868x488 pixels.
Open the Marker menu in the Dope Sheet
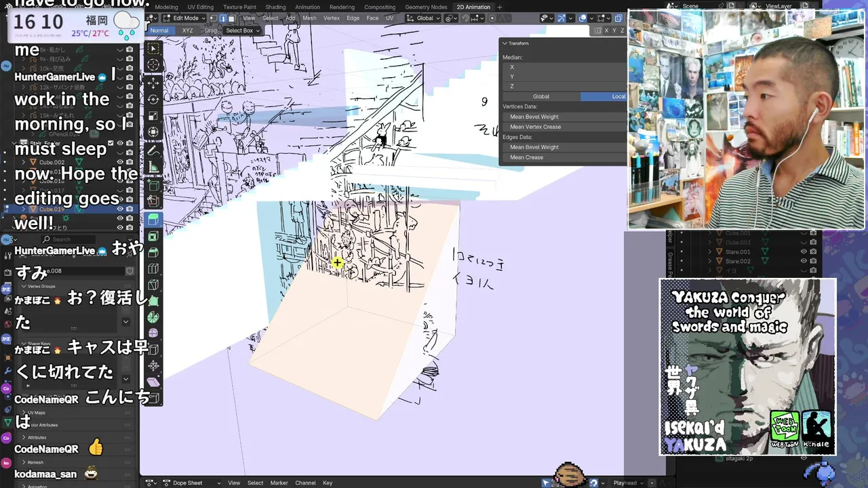point(279,483)
